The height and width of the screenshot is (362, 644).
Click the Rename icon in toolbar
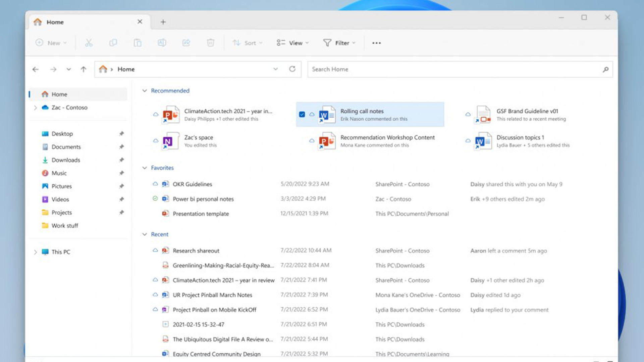[x=161, y=43]
